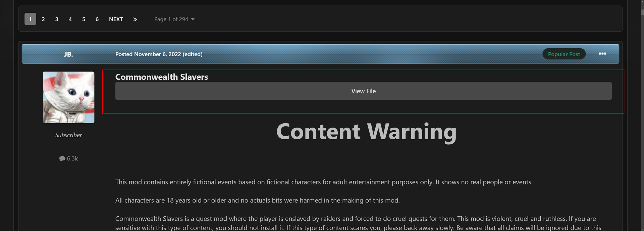Click the NEXT page link
This screenshot has height=231, width=644.
coord(116,19)
